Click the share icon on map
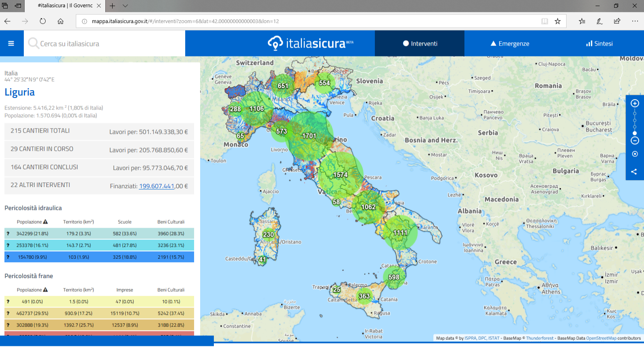The image size is (644, 347). (634, 172)
